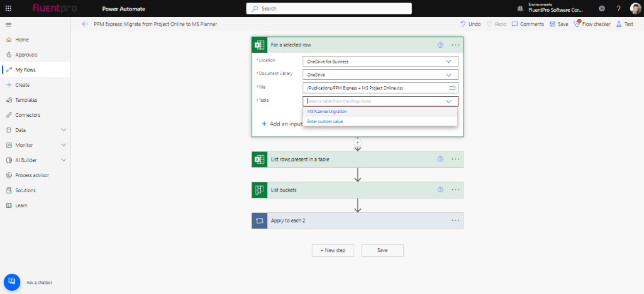This screenshot has width=644, height=294.
Task: Choose Enter custom value option
Action: pyautogui.click(x=380, y=121)
